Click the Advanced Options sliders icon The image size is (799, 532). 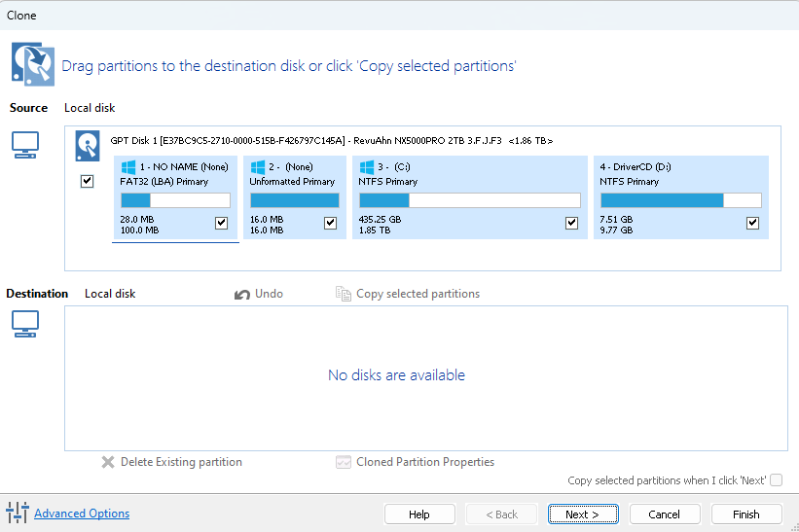click(x=18, y=513)
